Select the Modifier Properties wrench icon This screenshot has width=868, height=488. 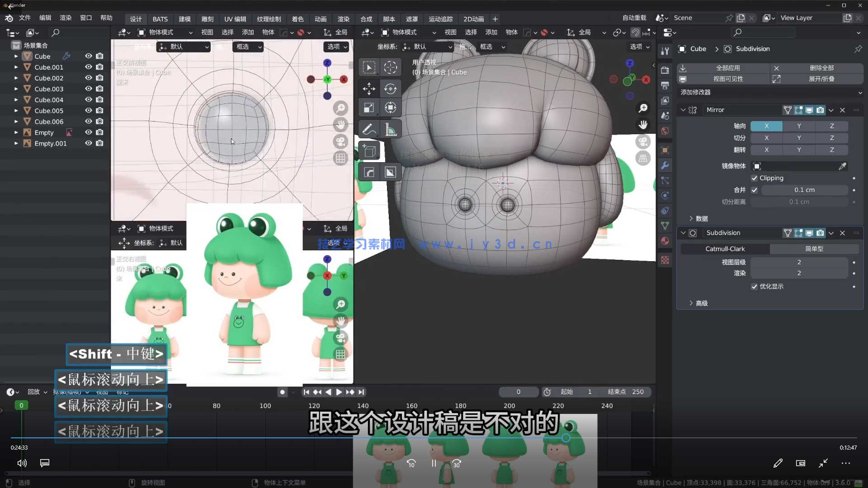pos(665,165)
